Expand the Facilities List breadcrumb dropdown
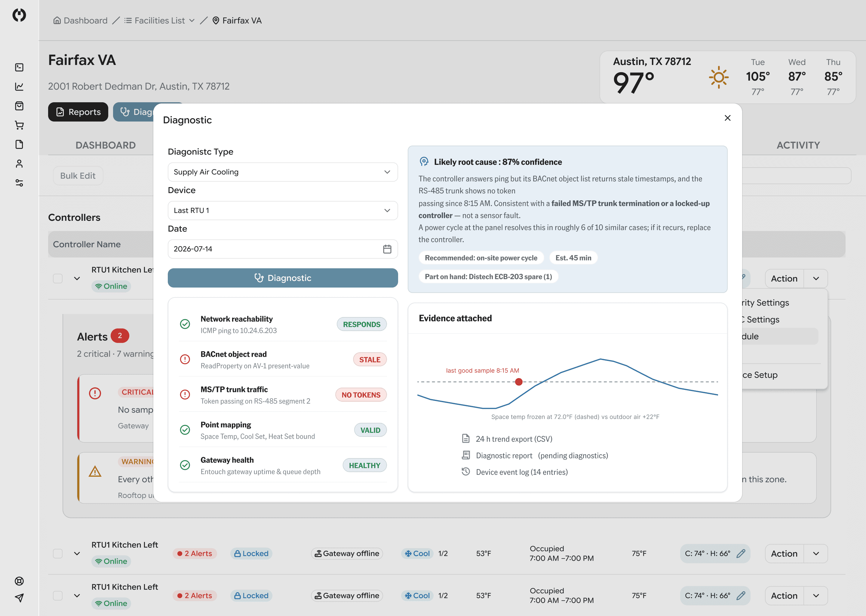 [192, 20]
